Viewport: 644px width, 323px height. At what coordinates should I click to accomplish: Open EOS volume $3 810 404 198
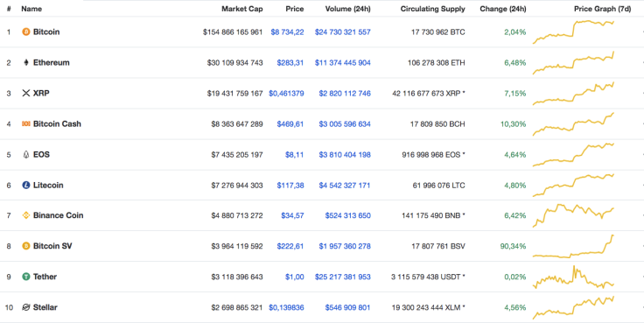point(345,155)
